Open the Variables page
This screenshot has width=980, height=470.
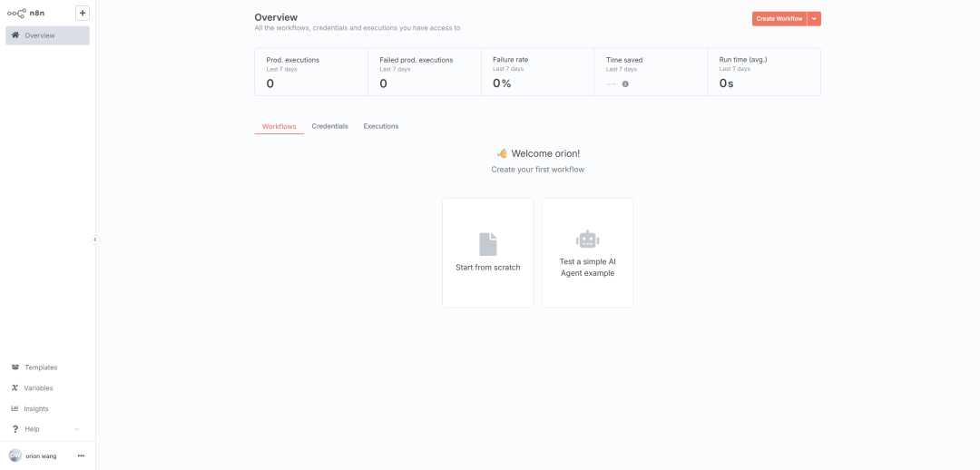pos(38,388)
